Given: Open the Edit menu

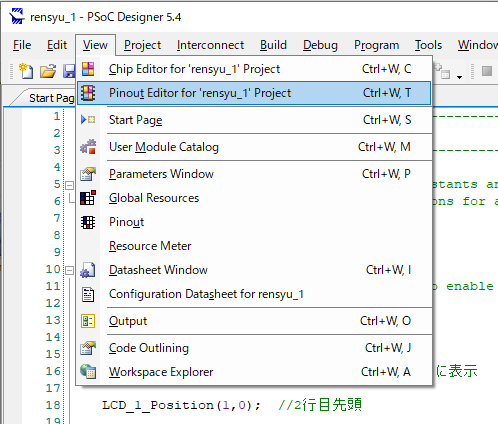Looking at the screenshot, I should click(x=57, y=45).
